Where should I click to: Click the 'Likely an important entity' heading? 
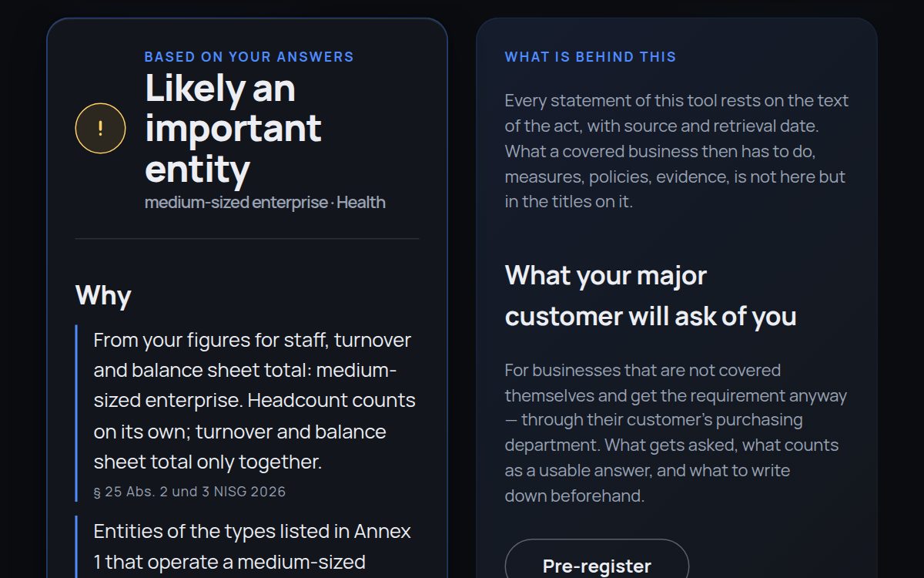[x=233, y=129]
